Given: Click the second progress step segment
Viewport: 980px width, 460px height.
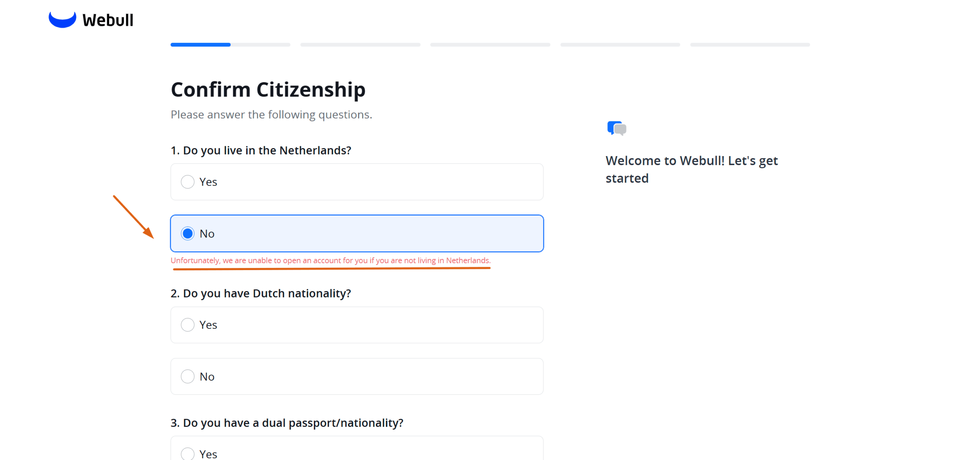Looking at the screenshot, I should pos(360,45).
